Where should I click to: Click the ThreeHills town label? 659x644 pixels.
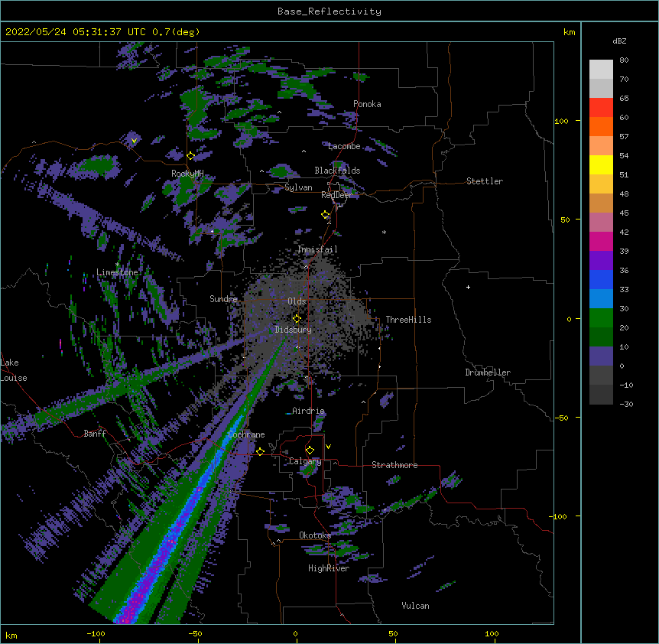click(x=408, y=320)
